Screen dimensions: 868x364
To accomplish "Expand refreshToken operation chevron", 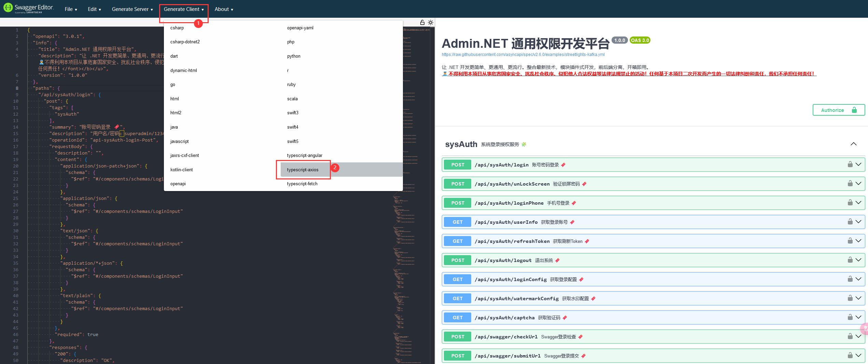I will pos(858,241).
